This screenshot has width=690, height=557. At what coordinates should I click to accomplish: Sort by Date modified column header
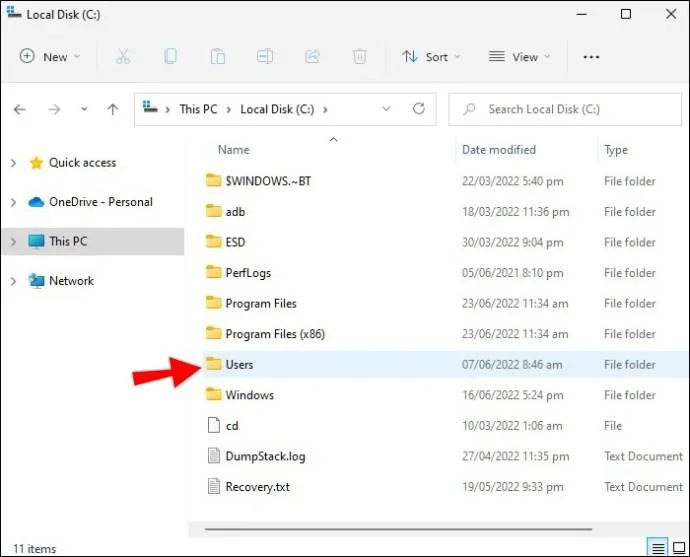[499, 150]
